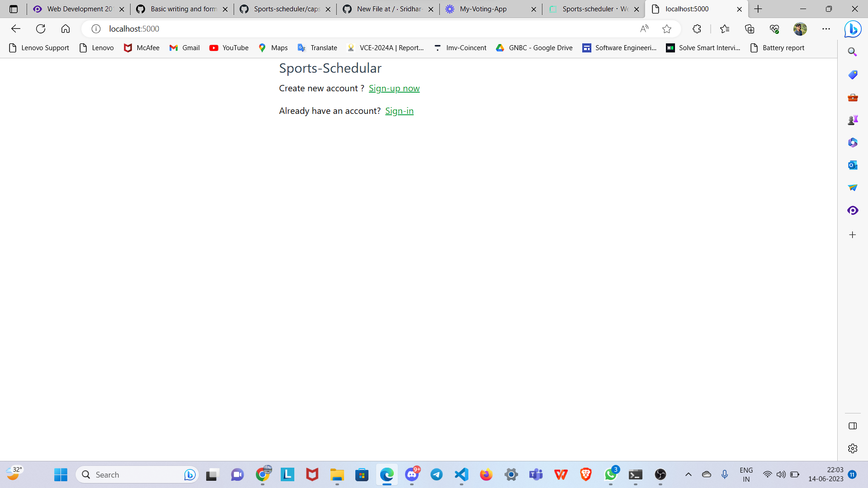Click the Sign-up now link
This screenshot has width=868, height=488.
[394, 88]
